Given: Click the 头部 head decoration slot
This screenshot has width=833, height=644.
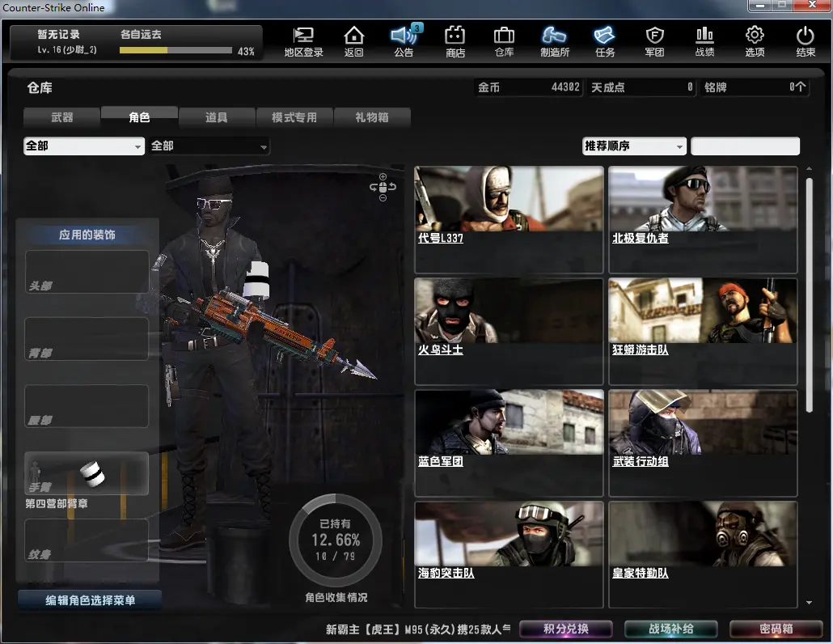Looking at the screenshot, I should coord(87,272).
